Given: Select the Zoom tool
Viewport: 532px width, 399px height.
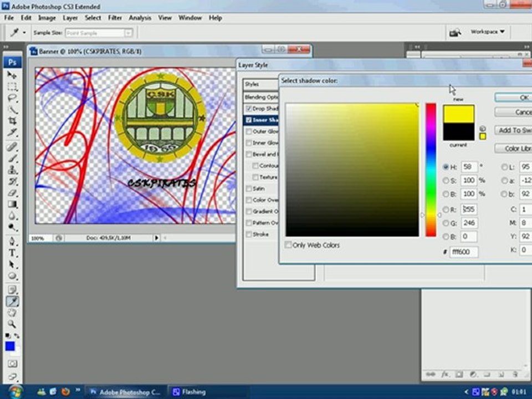Looking at the screenshot, I should 12,324.
